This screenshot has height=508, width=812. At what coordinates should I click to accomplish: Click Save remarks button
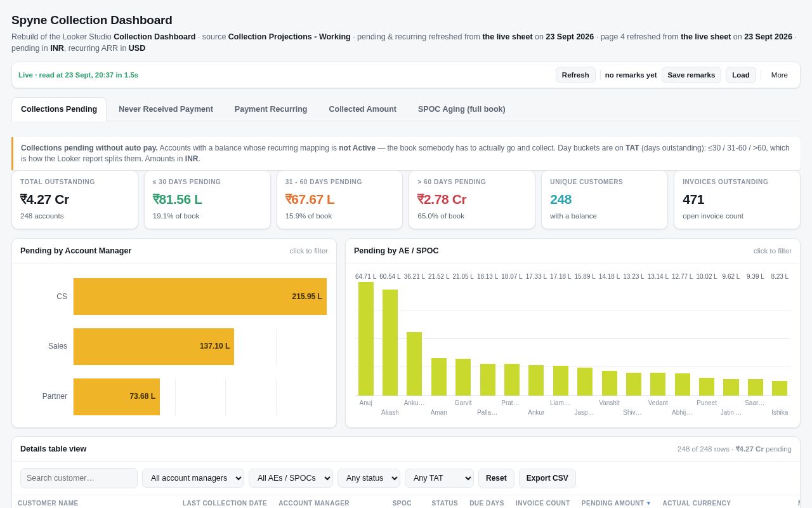[691, 75]
